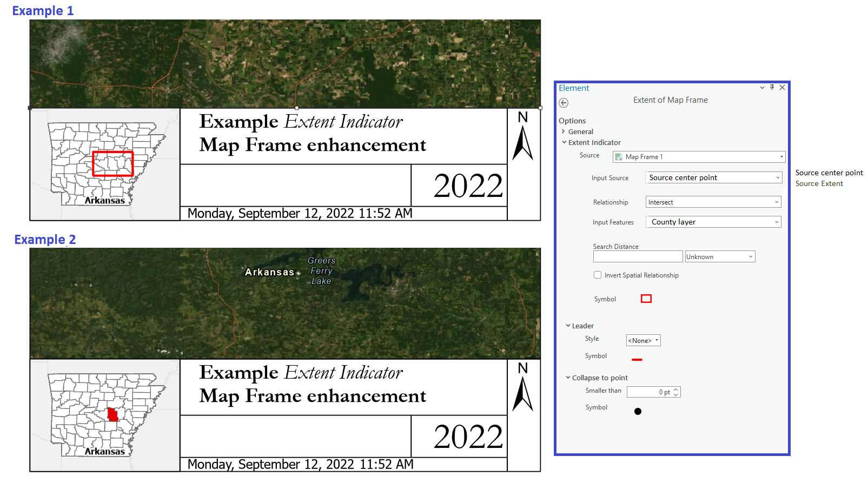The height and width of the screenshot is (489, 868).
Task: Pin the Element panel using the pin icon
Action: 772,88
